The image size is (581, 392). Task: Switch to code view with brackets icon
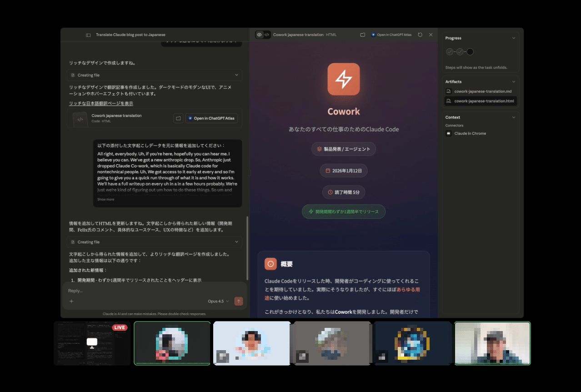click(x=267, y=35)
